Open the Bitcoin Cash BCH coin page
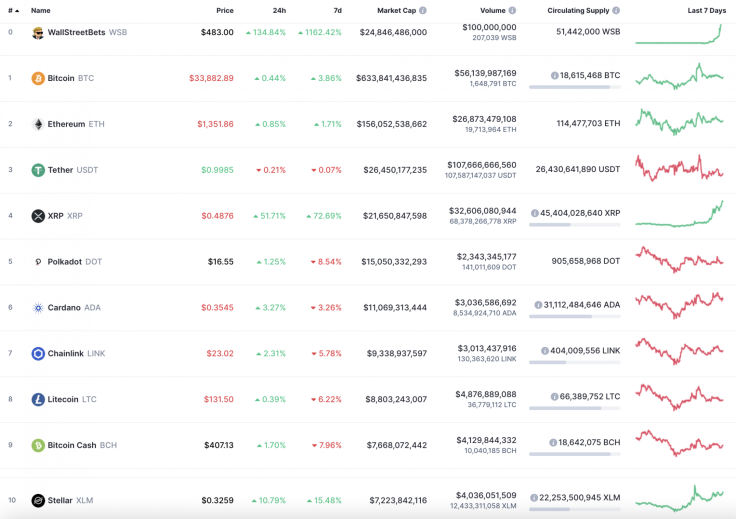736x519 pixels. (82, 445)
